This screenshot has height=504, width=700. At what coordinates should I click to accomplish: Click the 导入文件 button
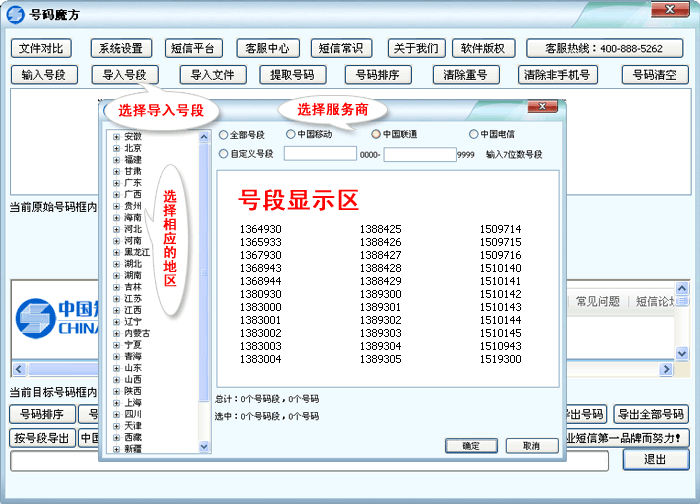pyautogui.click(x=212, y=74)
